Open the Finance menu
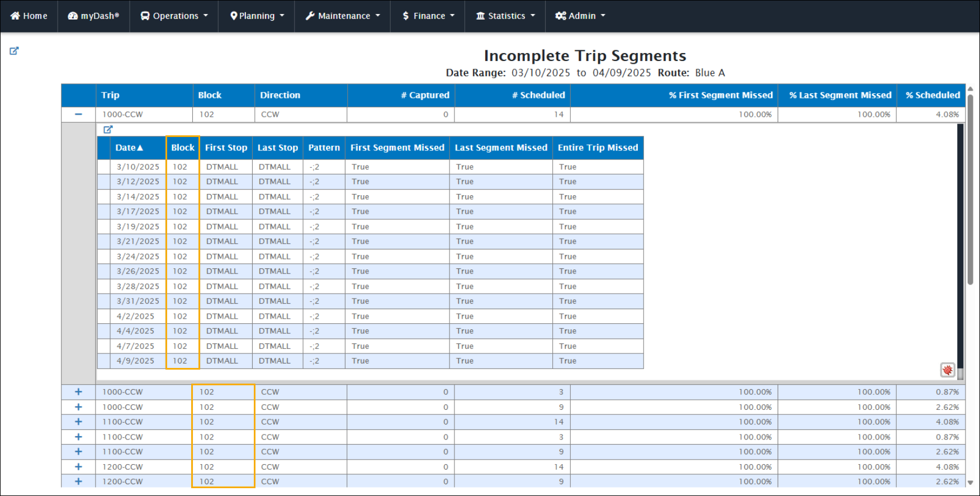The height and width of the screenshot is (496, 980). tap(428, 16)
